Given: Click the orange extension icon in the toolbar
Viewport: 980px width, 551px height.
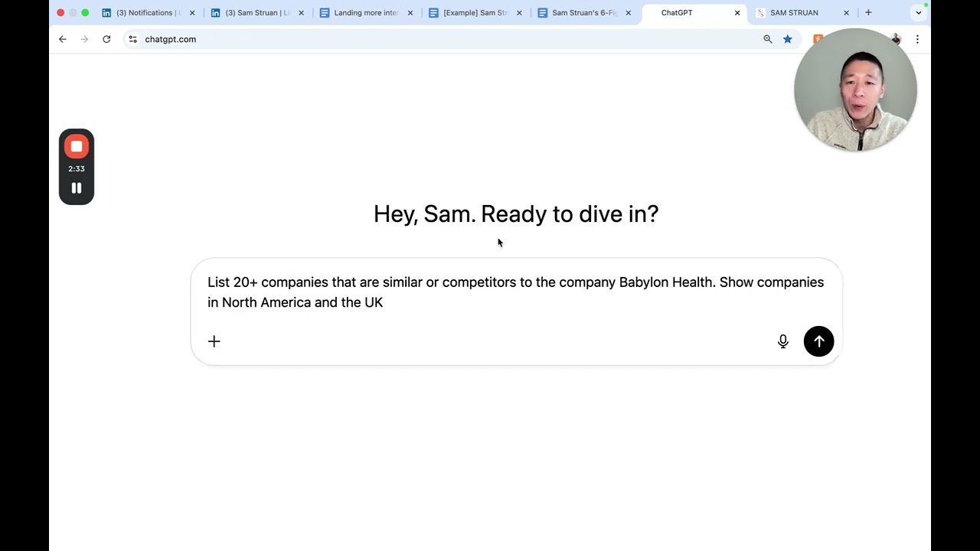Looking at the screenshot, I should (818, 39).
